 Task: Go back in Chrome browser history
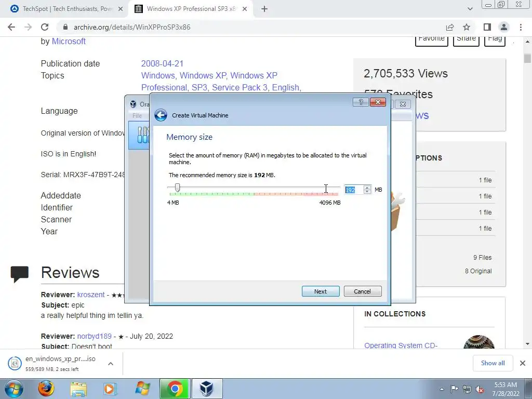coord(11,27)
